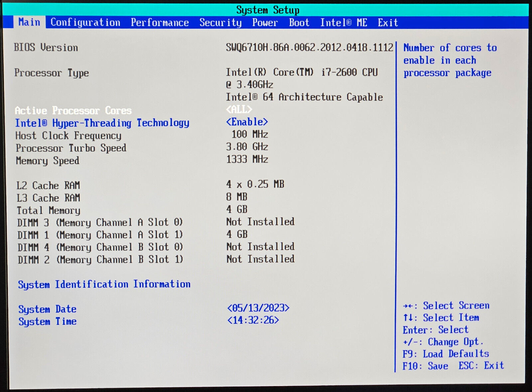
Task: Go to the Security tab
Action: click(220, 23)
